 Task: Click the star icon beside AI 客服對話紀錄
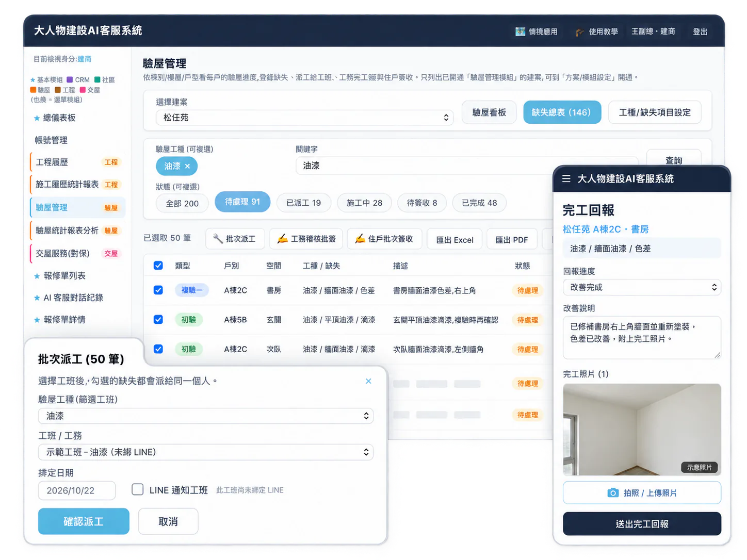pos(37,298)
